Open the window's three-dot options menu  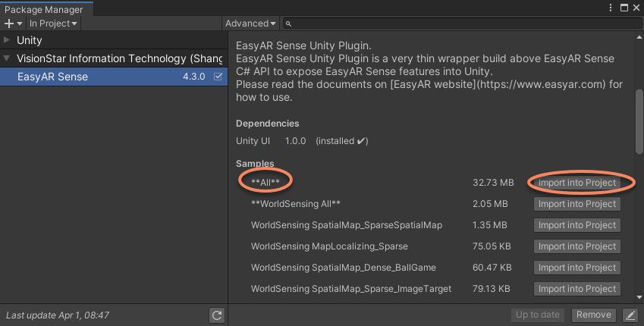pyautogui.click(x=611, y=8)
